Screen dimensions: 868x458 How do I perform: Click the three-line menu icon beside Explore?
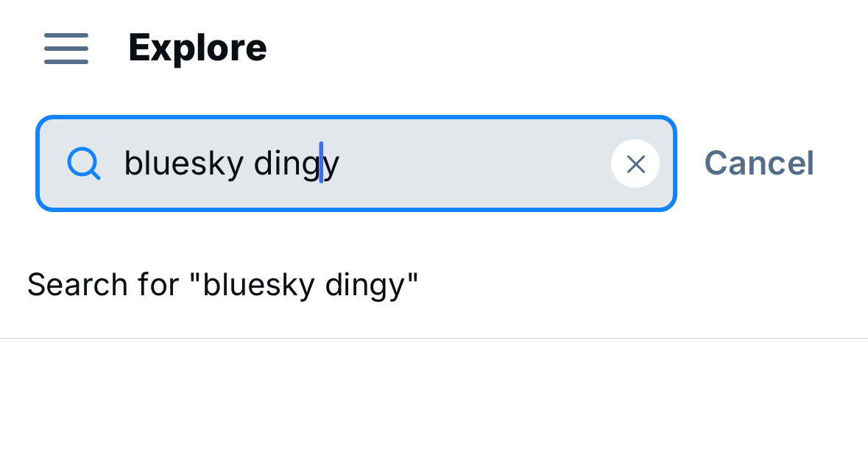pos(66,49)
